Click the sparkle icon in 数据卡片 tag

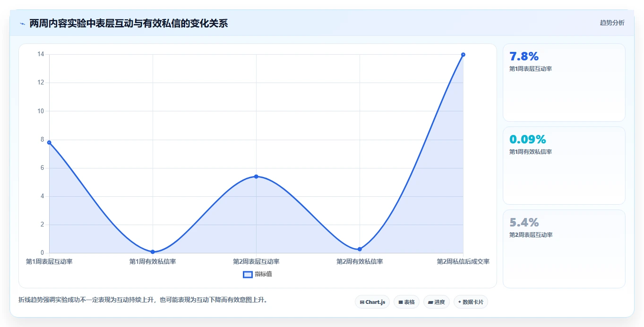[459, 302]
